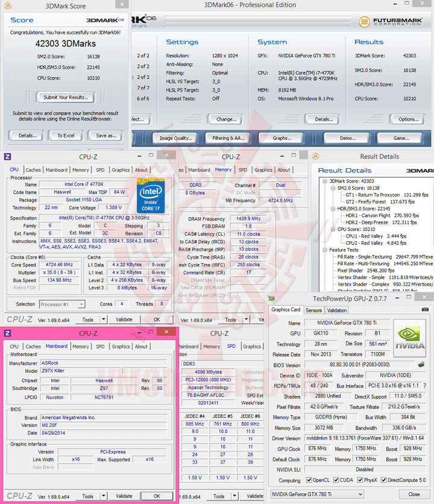Collapse the SM2.0 Score: 16138 tree node
This screenshot has width=434, height=504.
pos(333,188)
